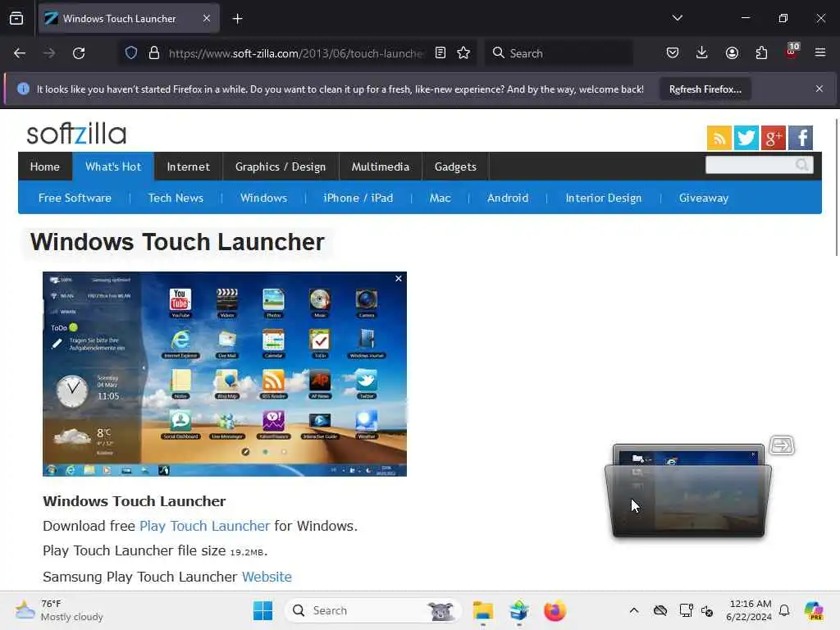Bookmark this page with the star icon
Viewport: 840px width, 630px height.
click(464, 52)
